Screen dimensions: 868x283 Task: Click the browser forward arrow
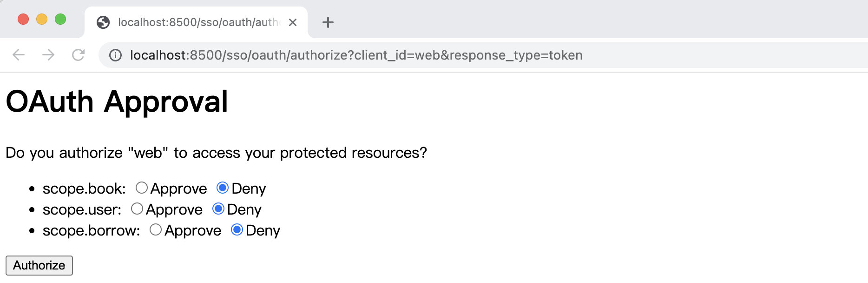(x=48, y=55)
